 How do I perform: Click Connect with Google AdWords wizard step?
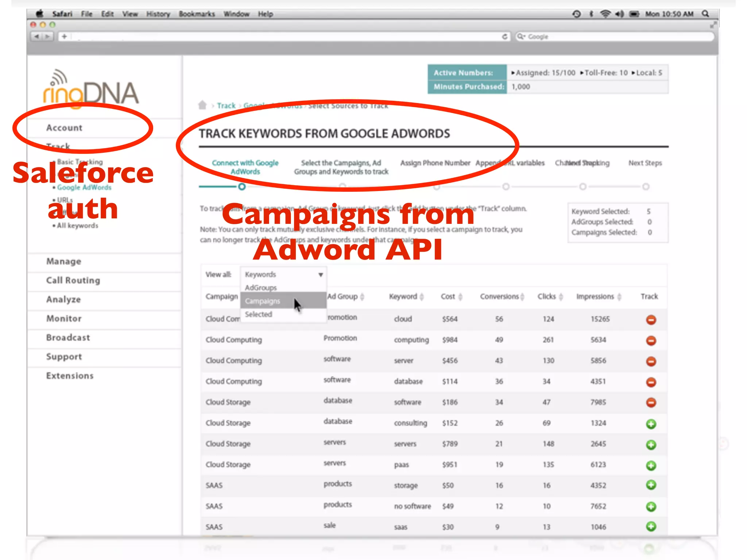click(245, 167)
